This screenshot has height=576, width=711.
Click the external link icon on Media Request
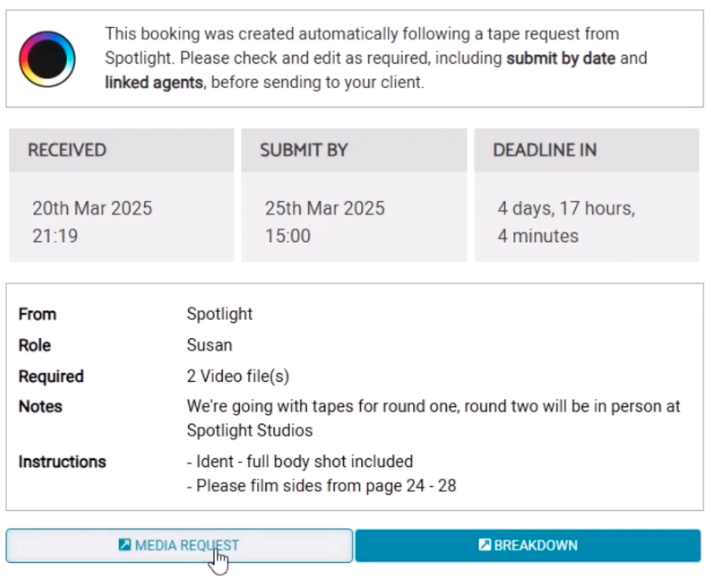(x=124, y=544)
